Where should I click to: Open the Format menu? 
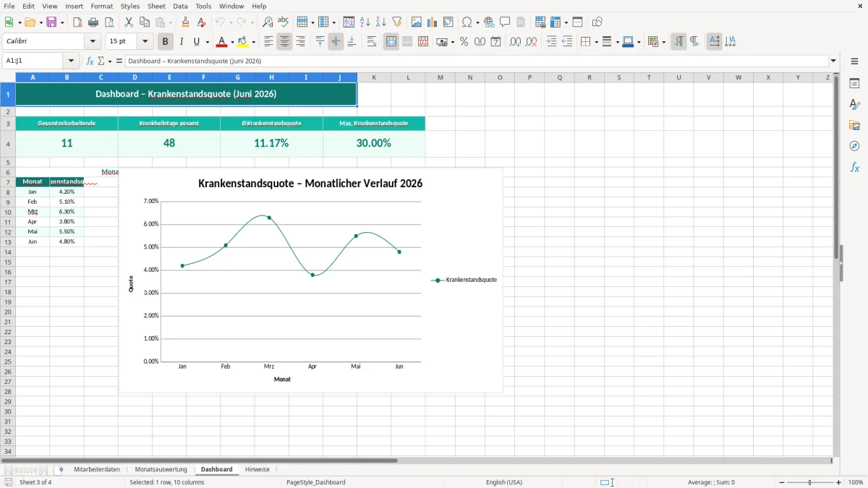[101, 6]
